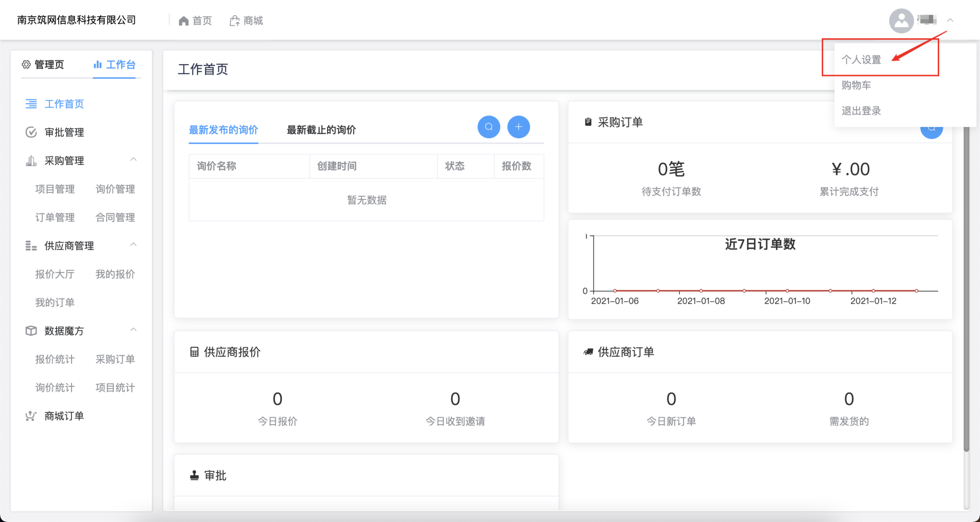Screen dimensions: 980x522
Task: Click the home icon labeled 首页
Action: pos(184,21)
